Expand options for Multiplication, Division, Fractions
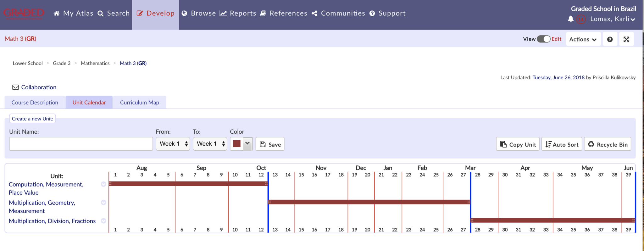This screenshot has width=644, height=251. 103,221
